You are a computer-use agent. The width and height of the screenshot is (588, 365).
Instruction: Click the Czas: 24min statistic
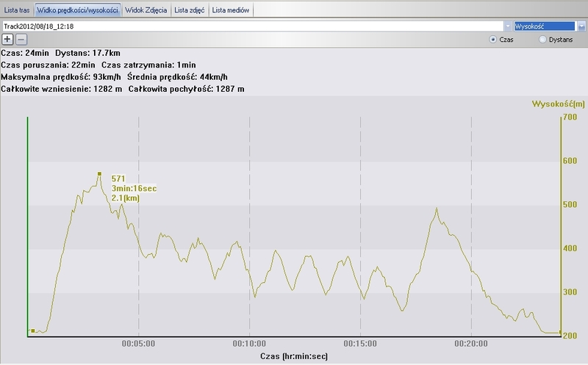click(x=25, y=53)
